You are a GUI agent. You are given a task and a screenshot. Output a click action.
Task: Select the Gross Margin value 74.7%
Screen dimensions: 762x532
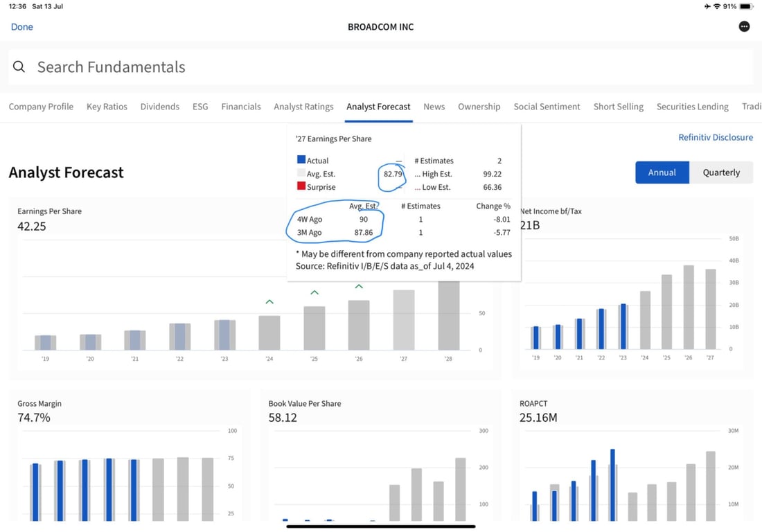click(x=34, y=418)
